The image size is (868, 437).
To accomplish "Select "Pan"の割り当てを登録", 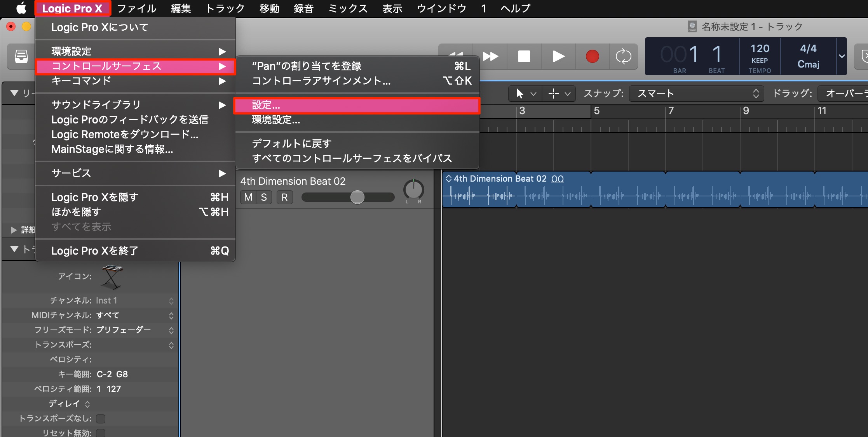I will pos(357,66).
